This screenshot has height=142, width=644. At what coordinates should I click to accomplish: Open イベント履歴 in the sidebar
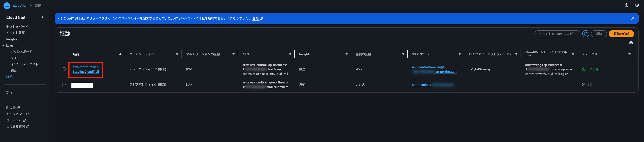[15, 33]
